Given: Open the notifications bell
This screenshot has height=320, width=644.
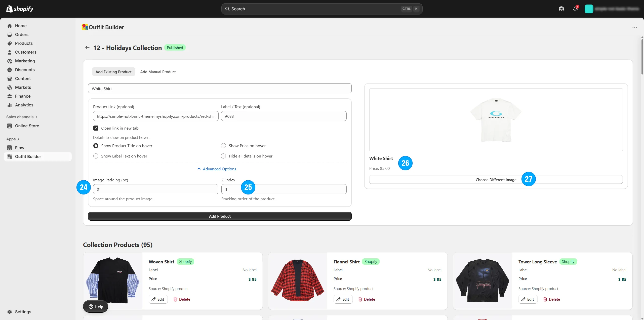Looking at the screenshot, I should pos(575,9).
